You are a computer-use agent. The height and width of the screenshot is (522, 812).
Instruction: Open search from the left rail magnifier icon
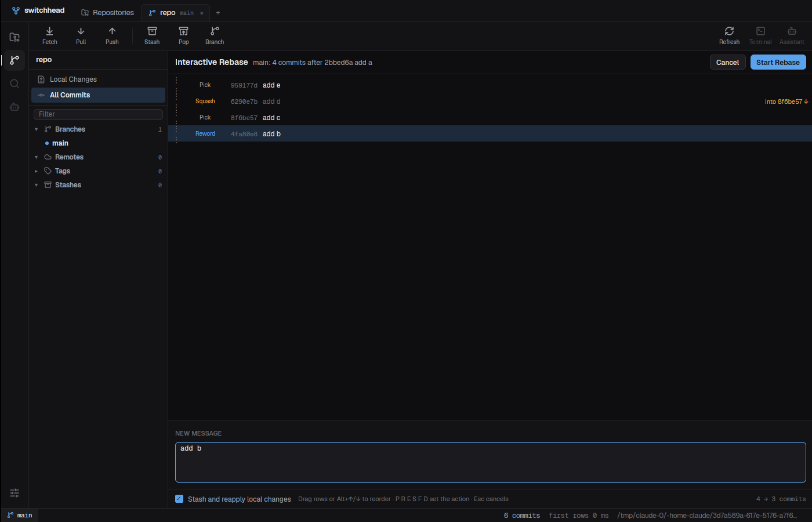tap(14, 84)
